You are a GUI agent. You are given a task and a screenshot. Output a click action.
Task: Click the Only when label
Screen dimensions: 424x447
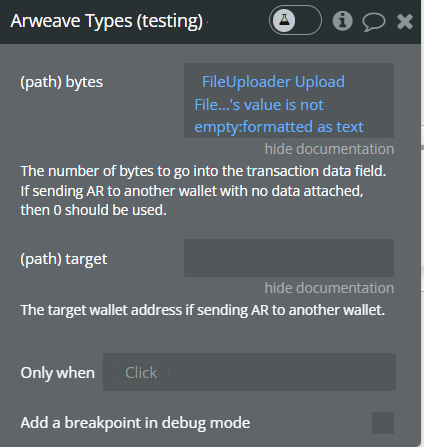tap(58, 373)
